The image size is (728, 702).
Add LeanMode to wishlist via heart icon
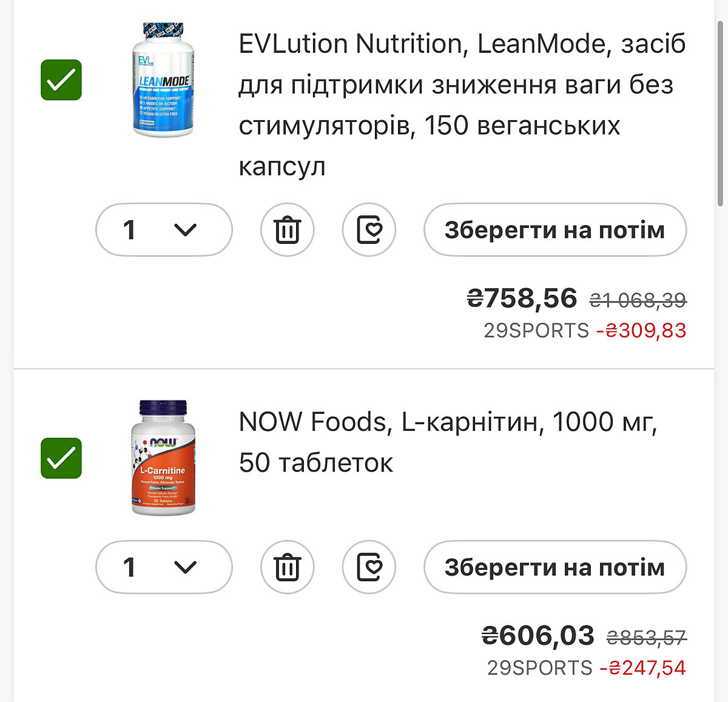369,230
